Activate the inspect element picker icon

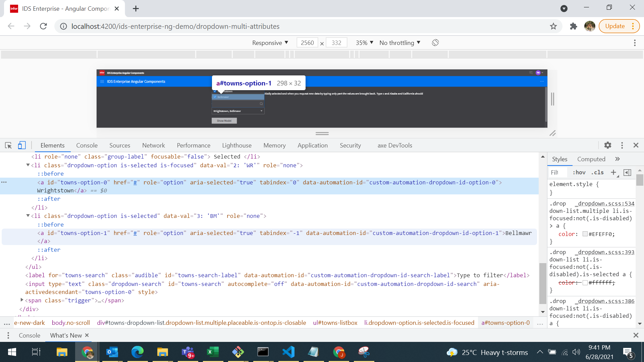8,145
